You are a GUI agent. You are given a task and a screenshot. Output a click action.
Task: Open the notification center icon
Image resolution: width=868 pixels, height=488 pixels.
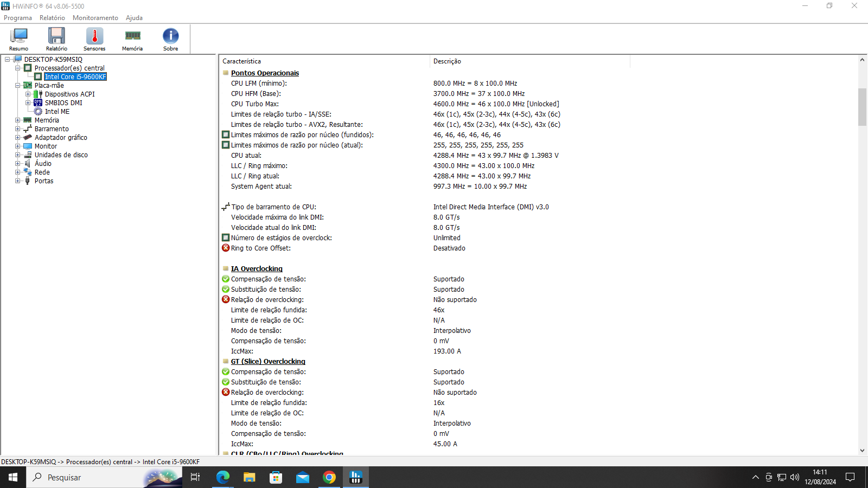[850, 477]
